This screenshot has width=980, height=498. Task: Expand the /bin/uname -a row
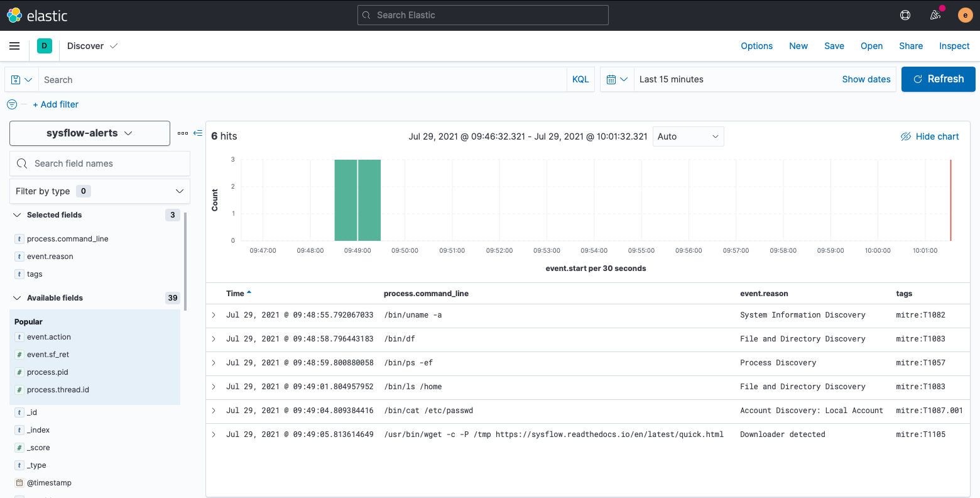coord(214,315)
